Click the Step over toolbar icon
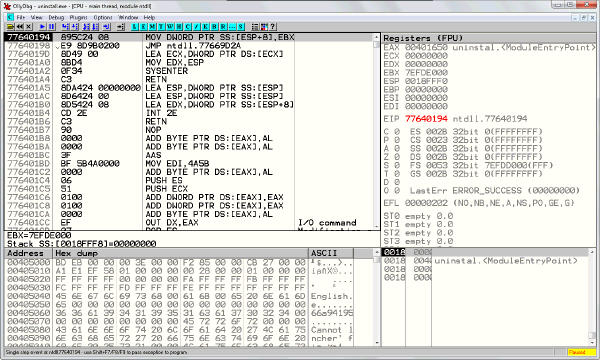The image size is (600, 360). click(74, 27)
